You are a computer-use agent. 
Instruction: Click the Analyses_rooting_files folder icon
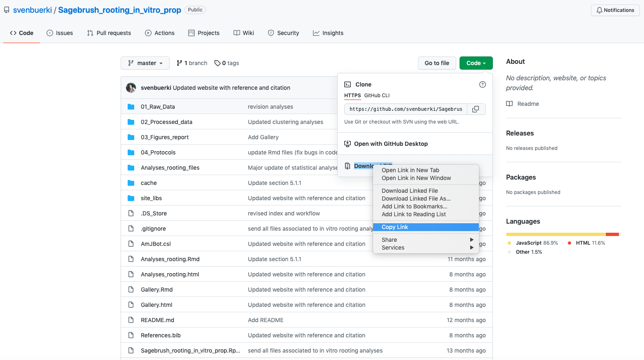point(131,168)
